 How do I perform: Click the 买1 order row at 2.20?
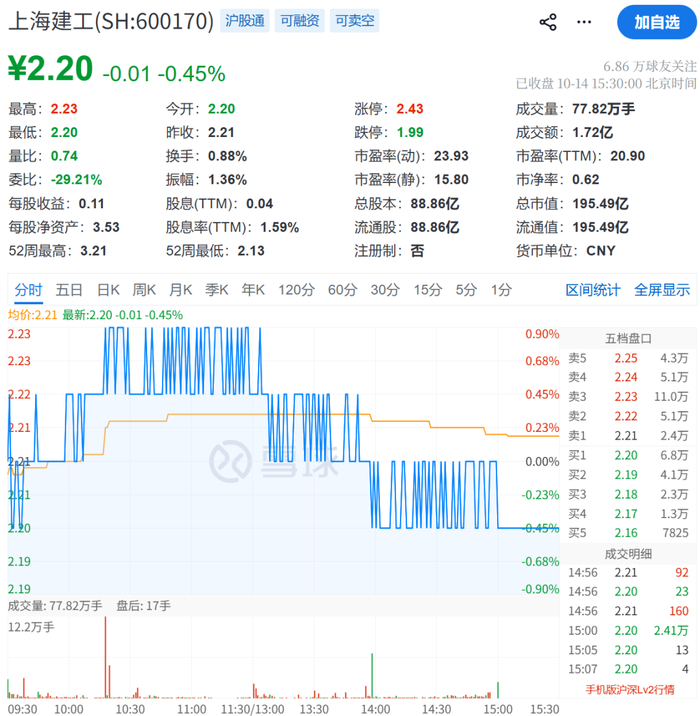[x=628, y=455]
